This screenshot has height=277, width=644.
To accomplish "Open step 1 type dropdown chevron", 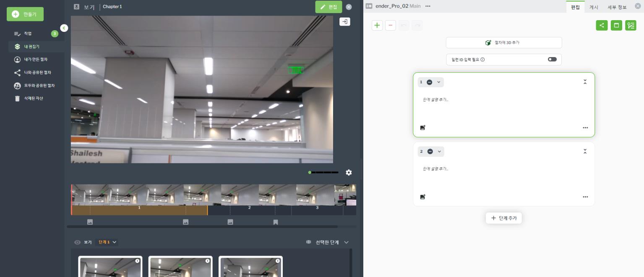I will coord(439,82).
